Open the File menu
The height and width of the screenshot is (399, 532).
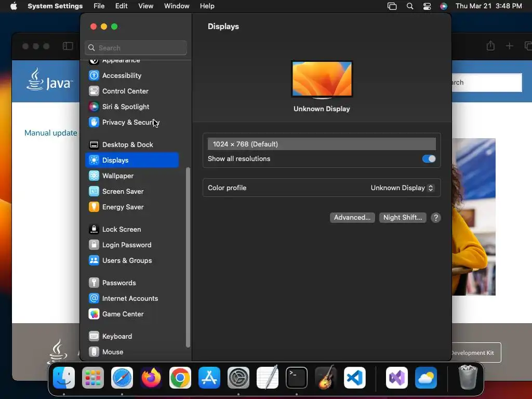point(99,6)
